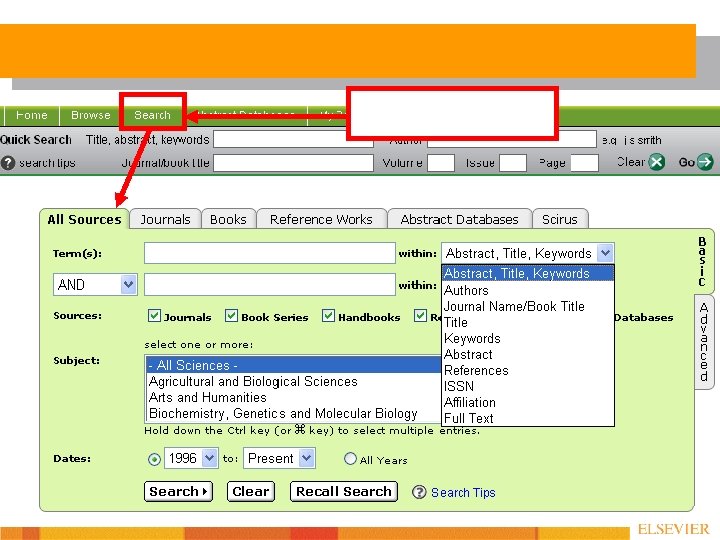
Task: Select the All Years radio button
Action: coord(350,459)
